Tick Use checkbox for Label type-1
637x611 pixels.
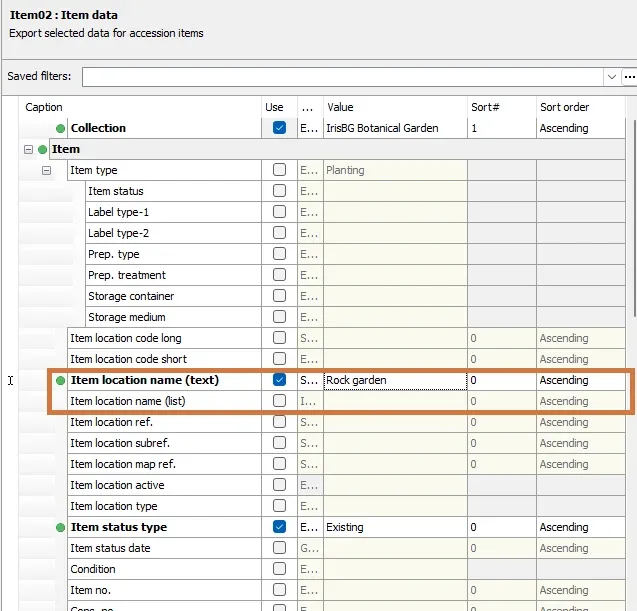tap(279, 212)
